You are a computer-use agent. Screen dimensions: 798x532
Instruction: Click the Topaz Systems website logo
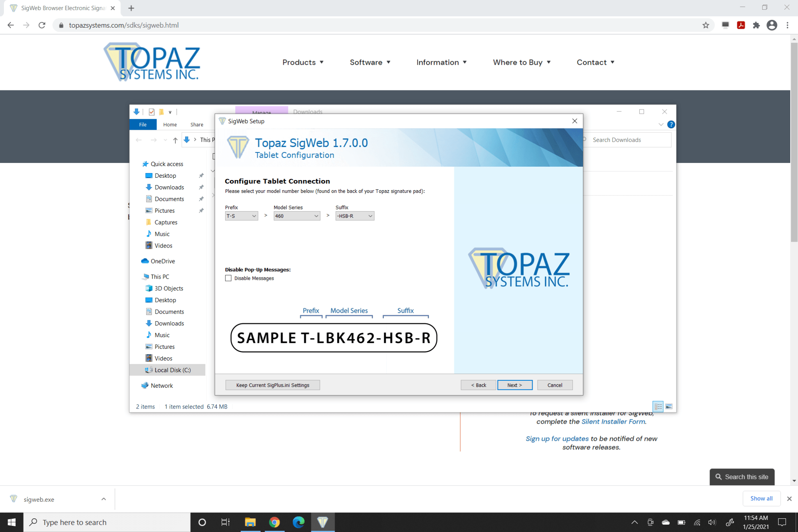(x=152, y=62)
